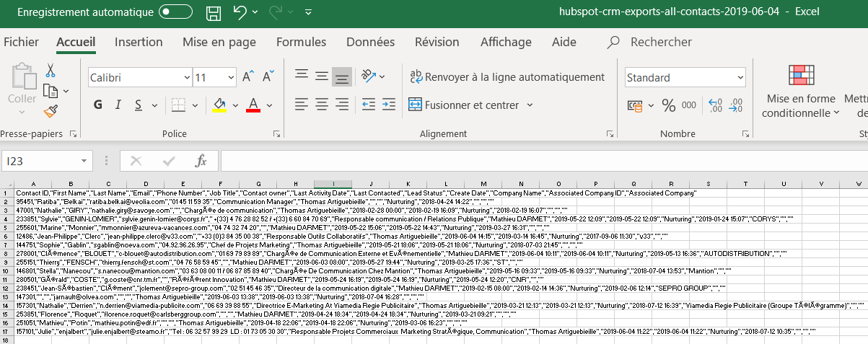The image size is (868, 344).
Task: Open Alignement settings dialog launcher
Action: click(x=610, y=134)
